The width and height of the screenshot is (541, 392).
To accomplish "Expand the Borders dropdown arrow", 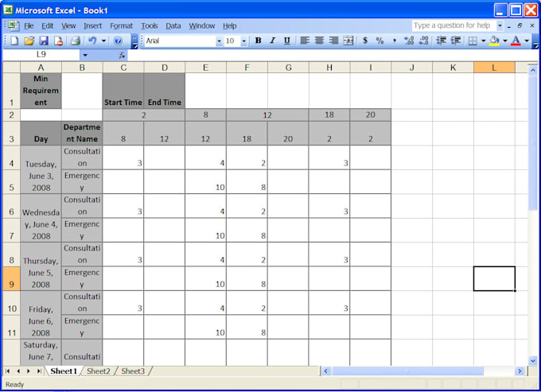I will click(x=483, y=41).
